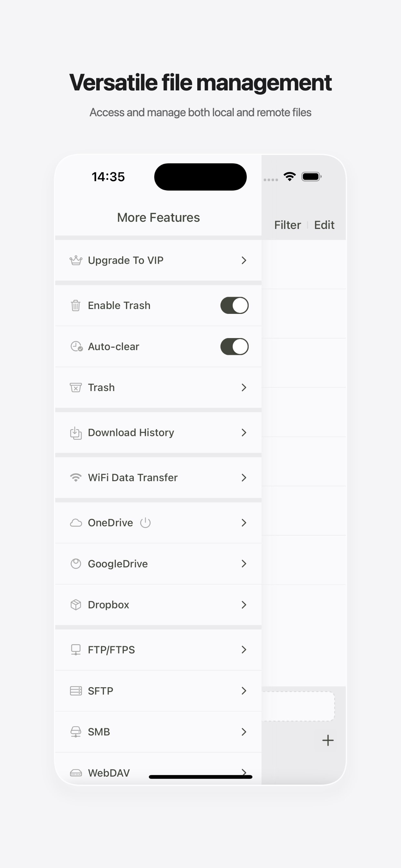
Task: Click the Download History icon
Action: coord(76,433)
